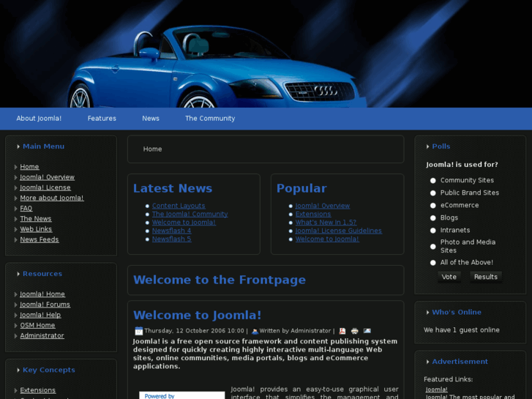Click the 'Joomla! is used for?' poll question
Screen dimensions: 532x399
pos(462,165)
